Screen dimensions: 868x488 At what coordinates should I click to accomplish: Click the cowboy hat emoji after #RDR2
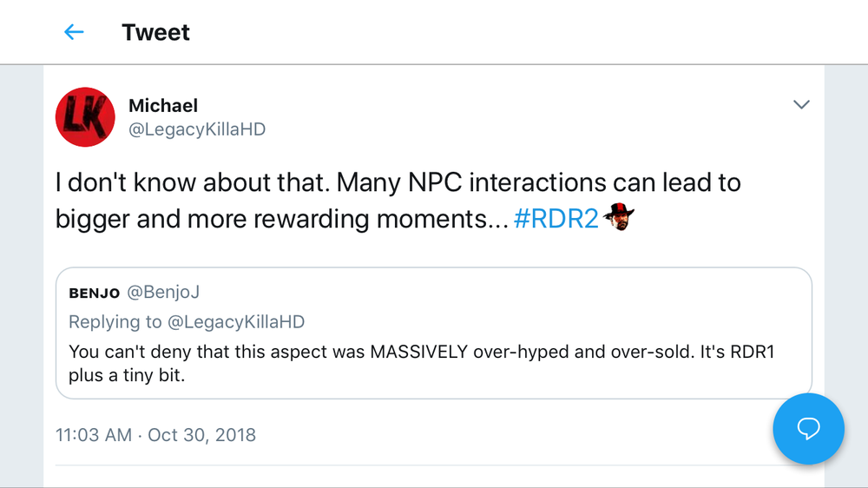(619, 217)
